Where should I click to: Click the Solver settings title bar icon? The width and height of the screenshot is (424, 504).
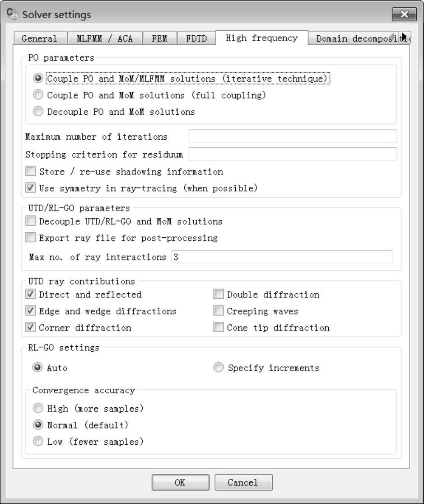[x=13, y=14]
